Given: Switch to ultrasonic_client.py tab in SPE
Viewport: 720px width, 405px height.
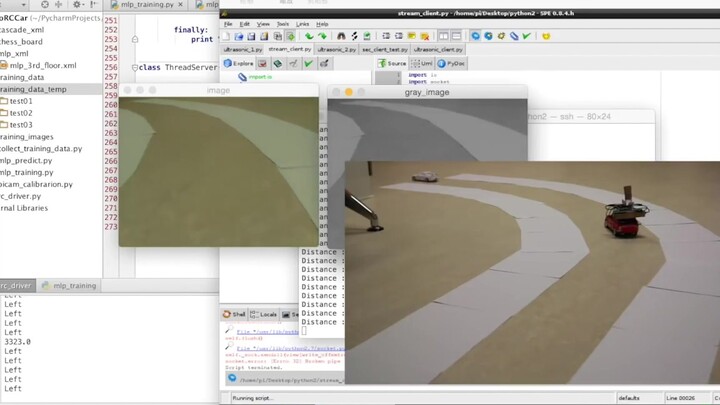Looking at the screenshot, I should [x=438, y=49].
